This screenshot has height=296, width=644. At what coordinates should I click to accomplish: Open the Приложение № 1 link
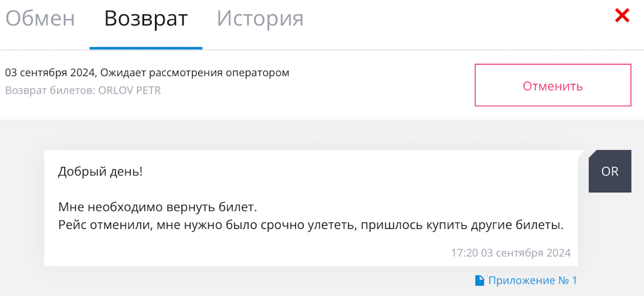[533, 280]
